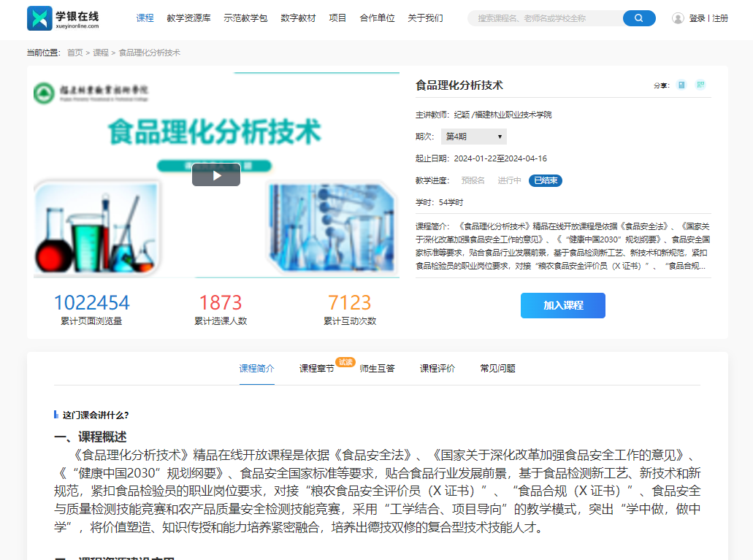Open 项目 in top navigation
Image resolution: width=753 pixels, height=560 pixels.
(x=337, y=18)
